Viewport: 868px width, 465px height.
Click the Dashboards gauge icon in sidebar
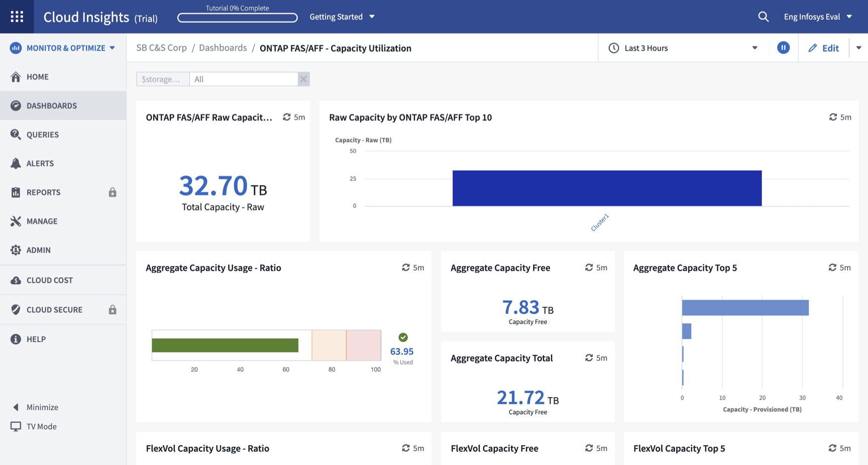coord(16,105)
